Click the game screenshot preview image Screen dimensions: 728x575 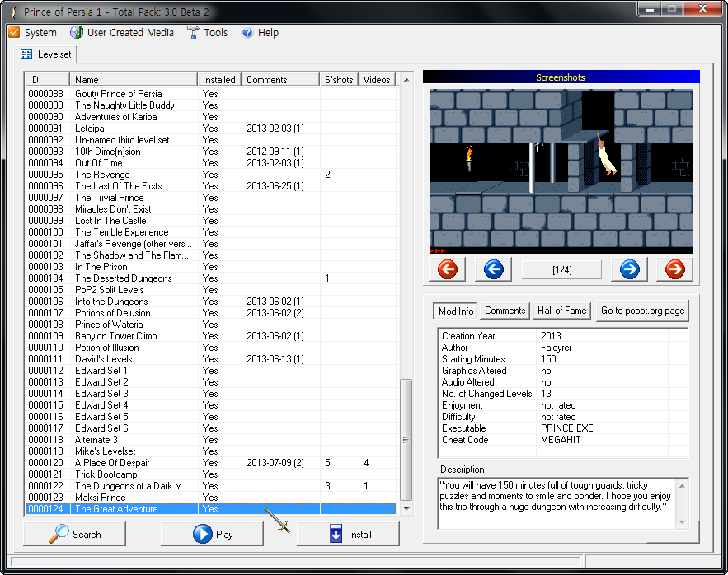coord(561,171)
